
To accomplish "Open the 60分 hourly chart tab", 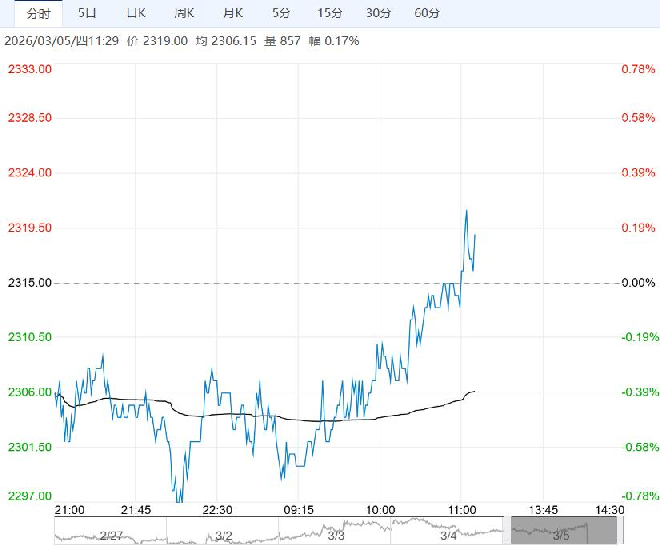I will tap(427, 13).
